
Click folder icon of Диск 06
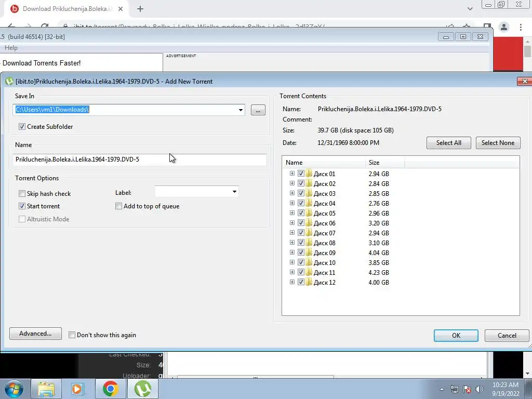pyautogui.click(x=309, y=223)
